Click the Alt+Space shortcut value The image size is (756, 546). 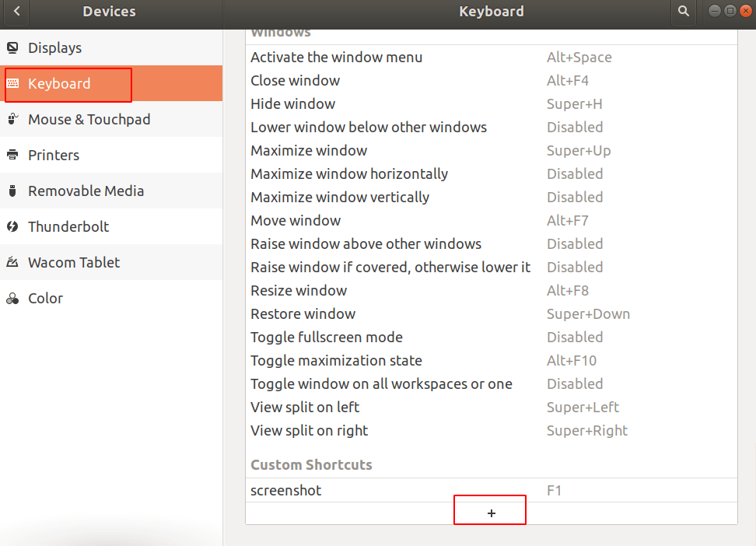click(579, 57)
